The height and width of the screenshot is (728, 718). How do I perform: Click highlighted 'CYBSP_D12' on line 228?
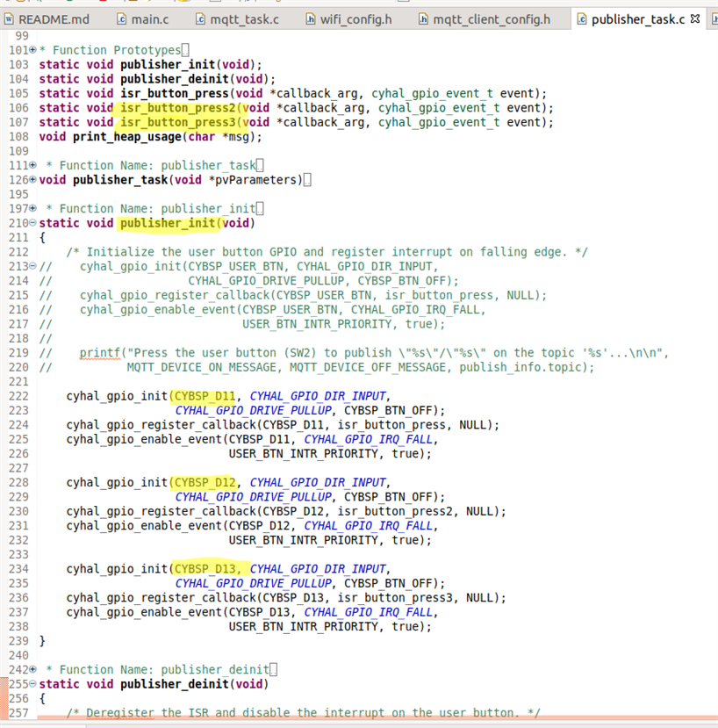205,482
